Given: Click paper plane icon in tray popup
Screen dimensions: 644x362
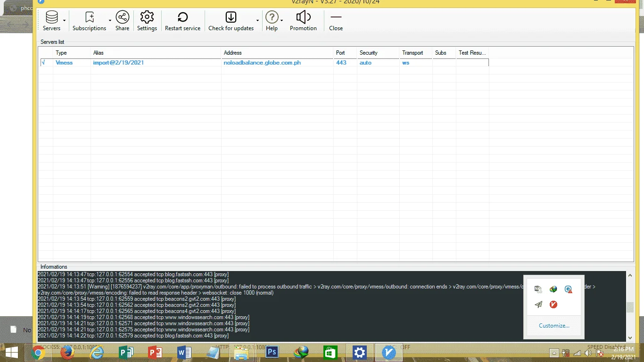Looking at the screenshot, I should pyautogui.click(x=538, y=304).
